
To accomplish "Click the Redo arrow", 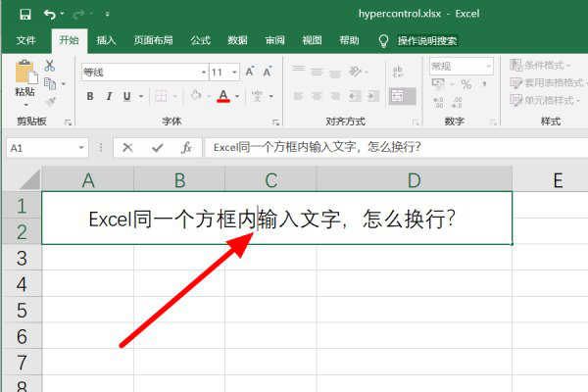I will pos(78,15).
